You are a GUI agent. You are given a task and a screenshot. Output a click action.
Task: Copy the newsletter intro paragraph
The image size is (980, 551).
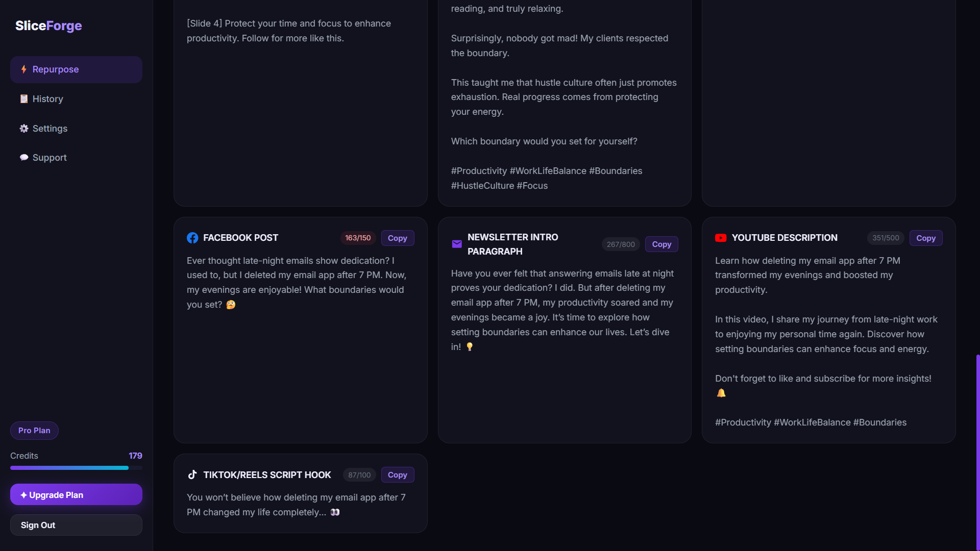(661, 244)
